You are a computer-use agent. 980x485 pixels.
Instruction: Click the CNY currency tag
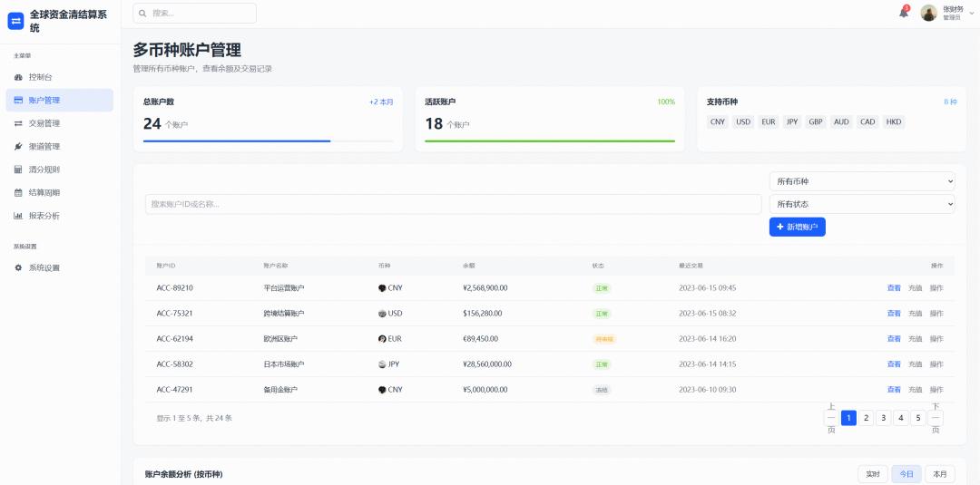(718, 122)
